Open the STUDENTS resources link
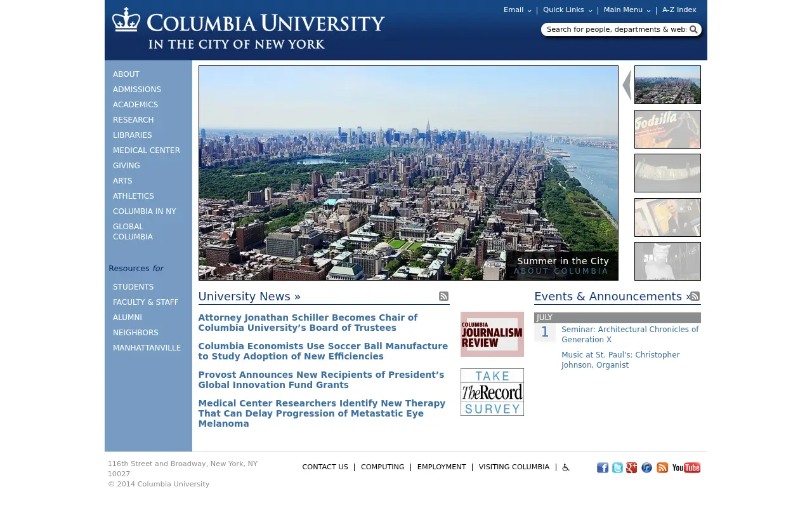The height and width of the screenshot is (508, 812). tap(133, 287)
